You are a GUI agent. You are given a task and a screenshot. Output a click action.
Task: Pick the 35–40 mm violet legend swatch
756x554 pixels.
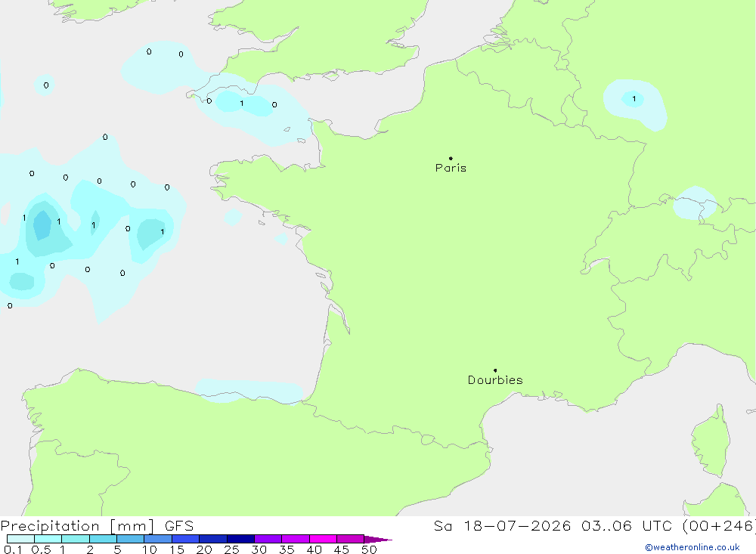point(296,539)
